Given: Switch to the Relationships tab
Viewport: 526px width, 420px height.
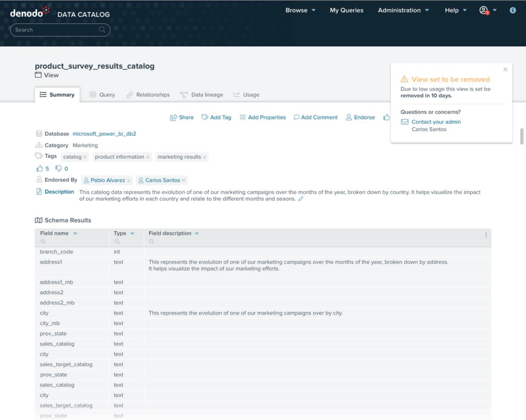Looking at the screenshot, I should pos(148,95).
